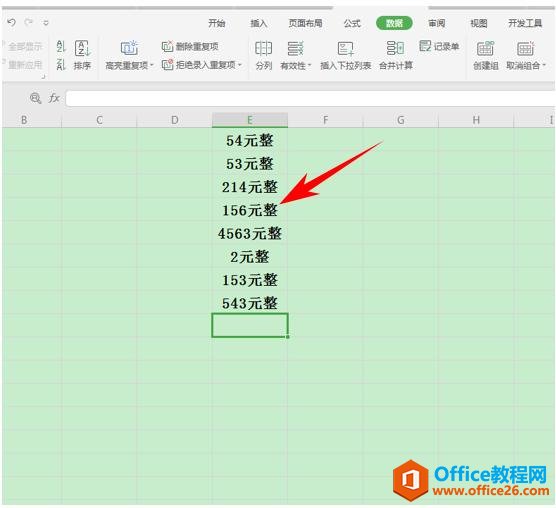Click the selected empty cell below 543元整

[x=250, y=325]
